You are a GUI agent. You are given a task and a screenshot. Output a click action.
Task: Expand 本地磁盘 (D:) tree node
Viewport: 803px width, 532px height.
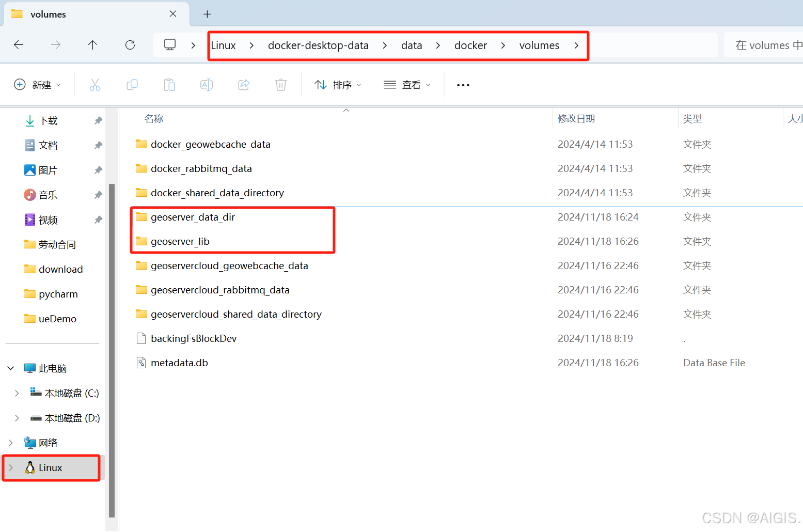click(17, 418)
